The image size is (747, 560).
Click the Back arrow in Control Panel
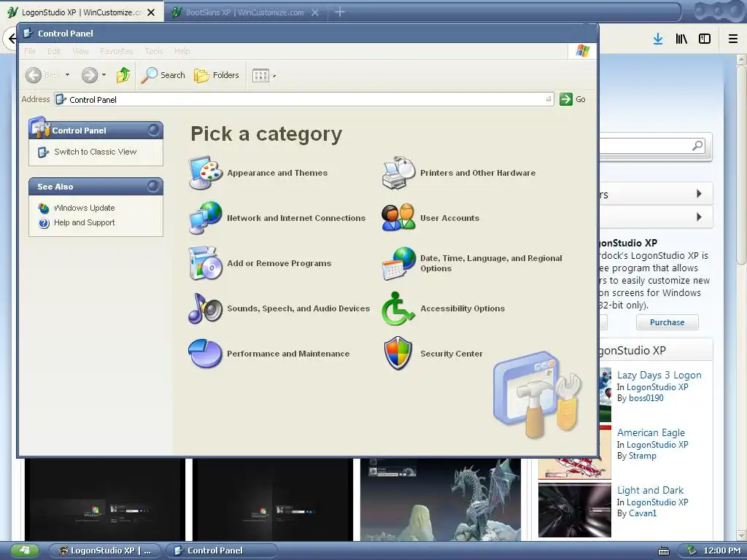34,75
